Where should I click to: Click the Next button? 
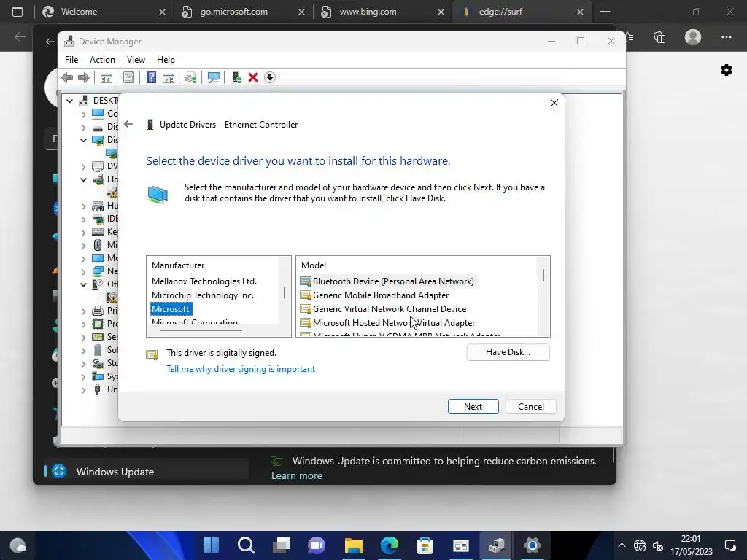pos(473,407)
